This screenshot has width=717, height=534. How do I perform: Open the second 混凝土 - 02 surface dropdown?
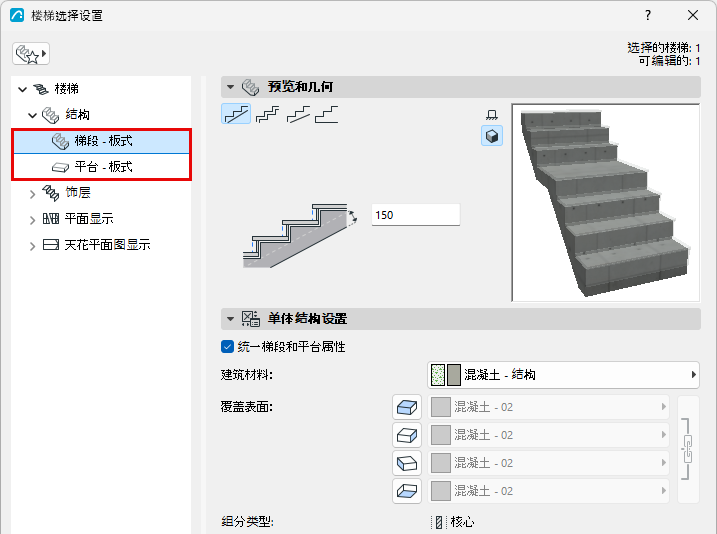[548, 435]
